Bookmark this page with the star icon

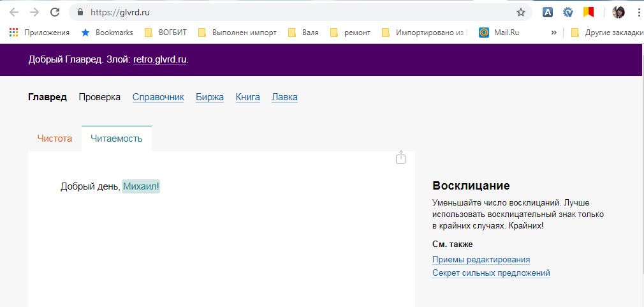pyautogui.click(x=521, y=12)
